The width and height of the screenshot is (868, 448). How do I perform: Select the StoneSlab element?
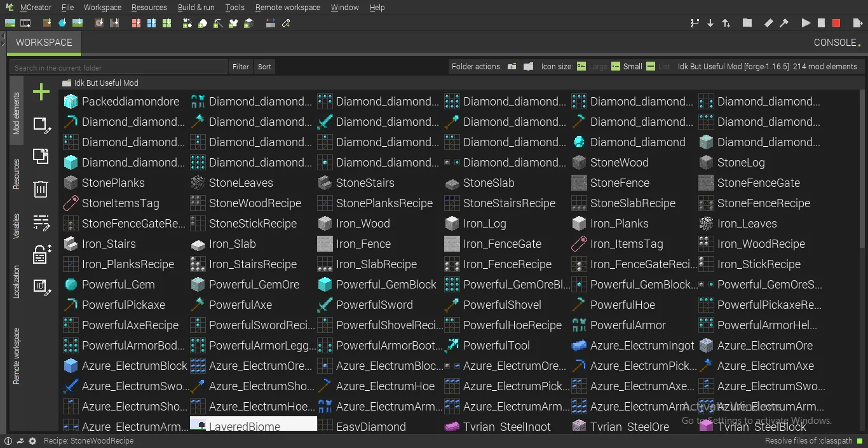point(481,183)
